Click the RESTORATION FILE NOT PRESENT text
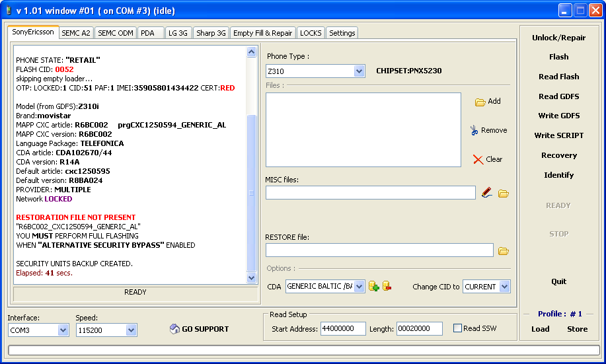Screen dimensions: 606x364 tap(76, 217)
